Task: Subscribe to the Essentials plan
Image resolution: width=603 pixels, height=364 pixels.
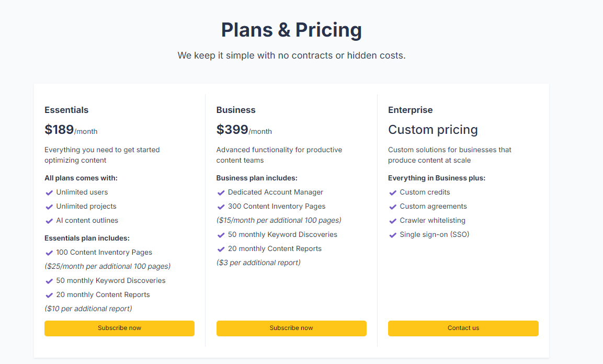Action: click(x=119, y=328)
